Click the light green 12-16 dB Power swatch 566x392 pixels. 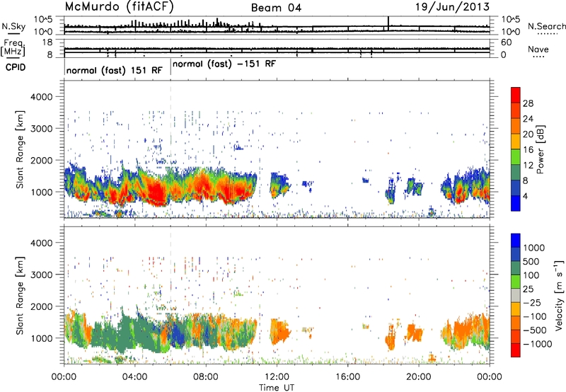(x=516, y=156)
